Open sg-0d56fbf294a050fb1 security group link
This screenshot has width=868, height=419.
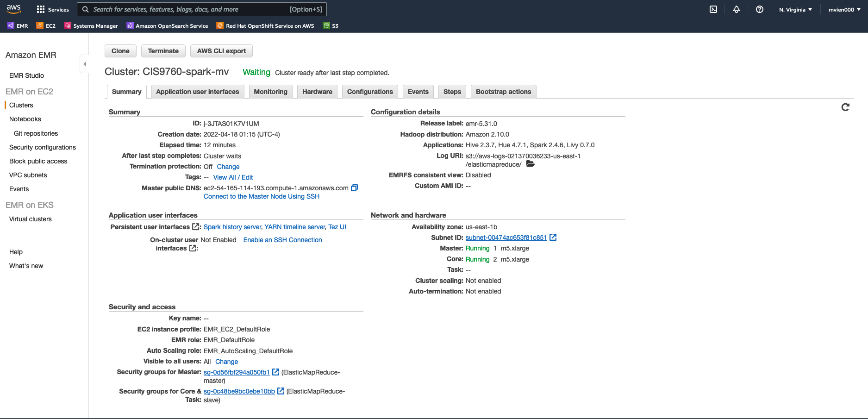[237, 372]
